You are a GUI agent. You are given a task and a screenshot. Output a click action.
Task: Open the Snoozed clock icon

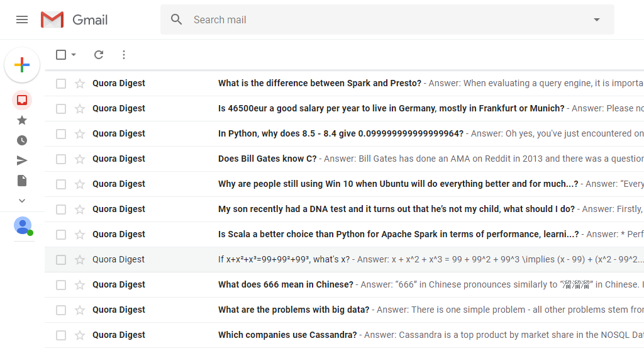click(x=22, y=140)
